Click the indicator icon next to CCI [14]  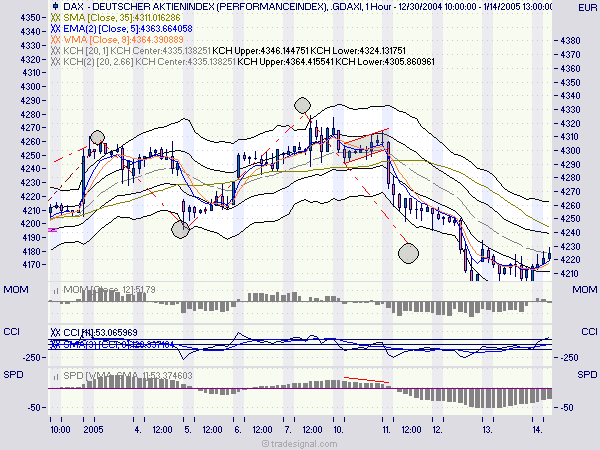(55, 332)
